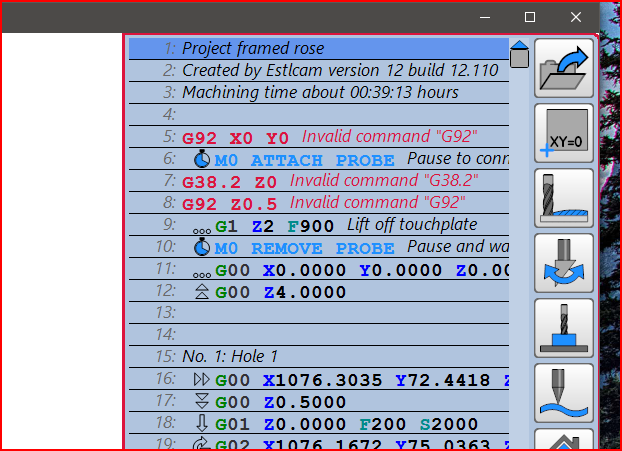
Task: Select empty line 4 in code list
Action: pyautogui.click(x=319, y=115)
